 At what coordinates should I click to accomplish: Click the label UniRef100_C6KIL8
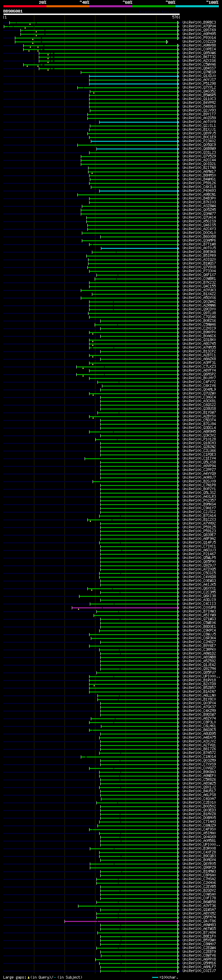[199, 187]
